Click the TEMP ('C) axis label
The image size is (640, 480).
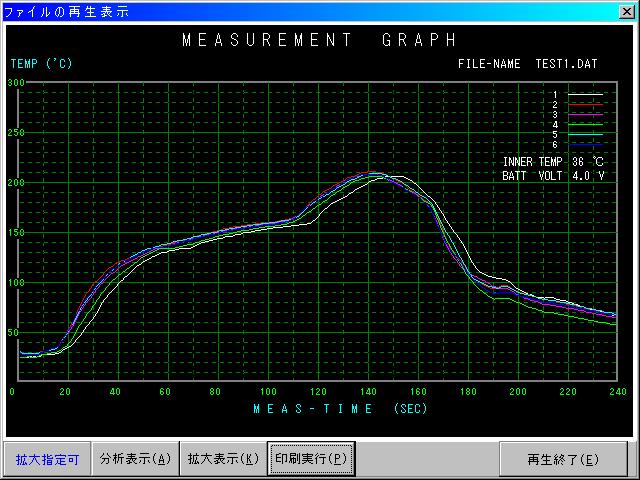click(x=42, y=64)
